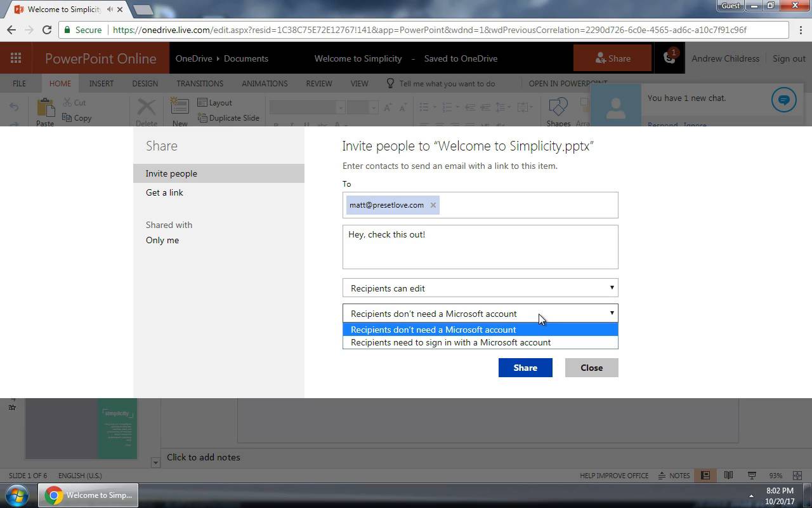This screenshot has height=508, width=812.
Task: Click in the To recipients field
Action: pos(480,205)
